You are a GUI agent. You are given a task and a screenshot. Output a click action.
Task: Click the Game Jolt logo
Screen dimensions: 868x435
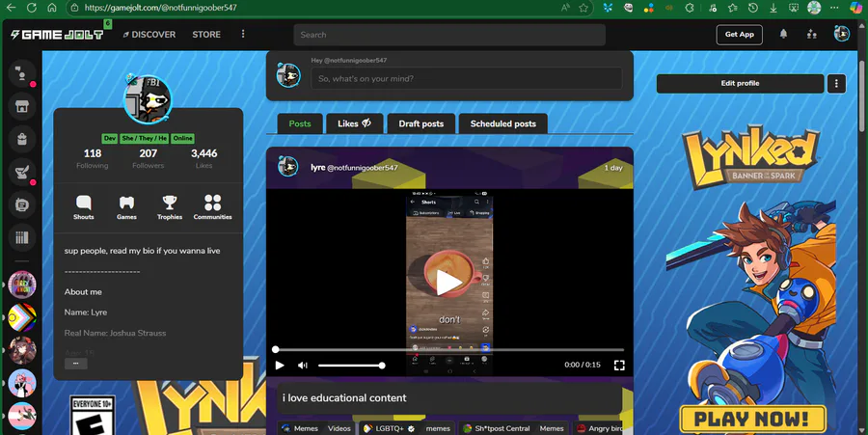(x=57, y=35)
